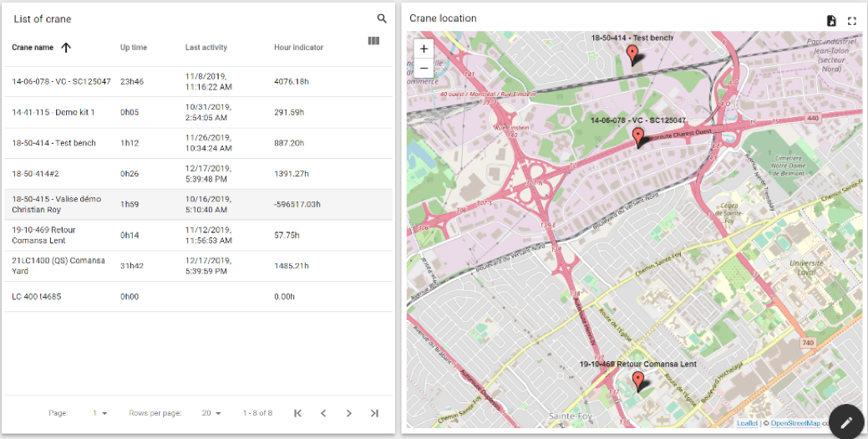Click the Retour Comansa Lent map marker
868x439 pixels.
pos(638,381)
